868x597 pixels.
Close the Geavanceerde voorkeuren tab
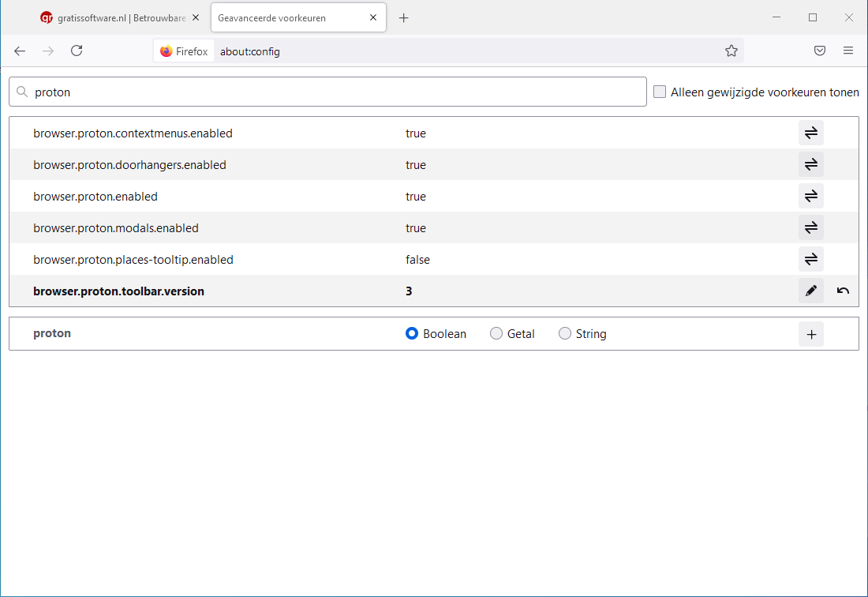point(373,18)
